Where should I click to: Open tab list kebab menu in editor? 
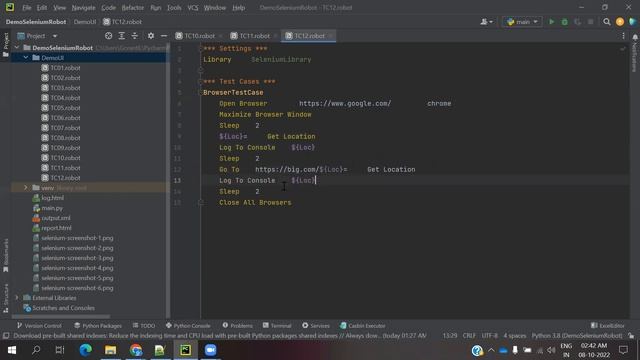coord(623,36)
